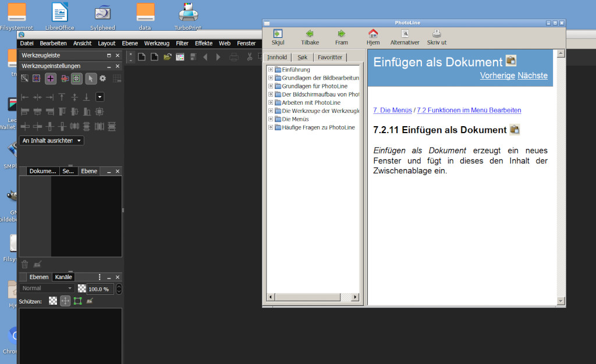
Task: Expand the Arbeiten mit PhotoLine node
Action: [270, 102]
